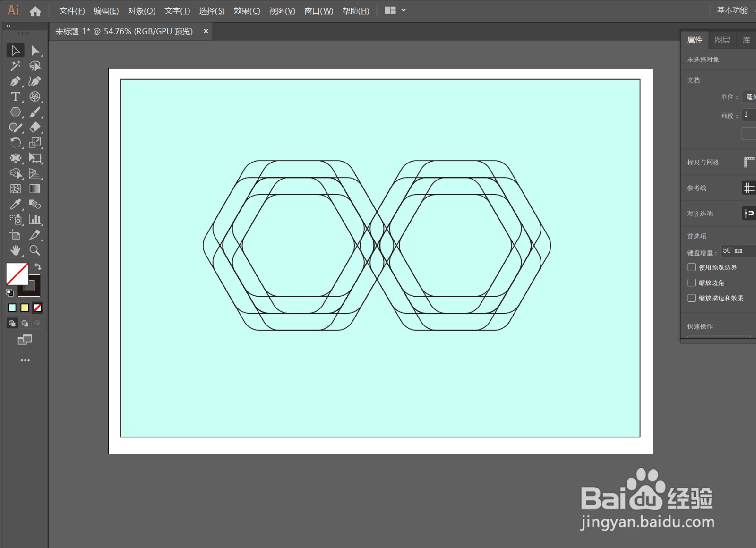Select the Curvature tool

35,81
